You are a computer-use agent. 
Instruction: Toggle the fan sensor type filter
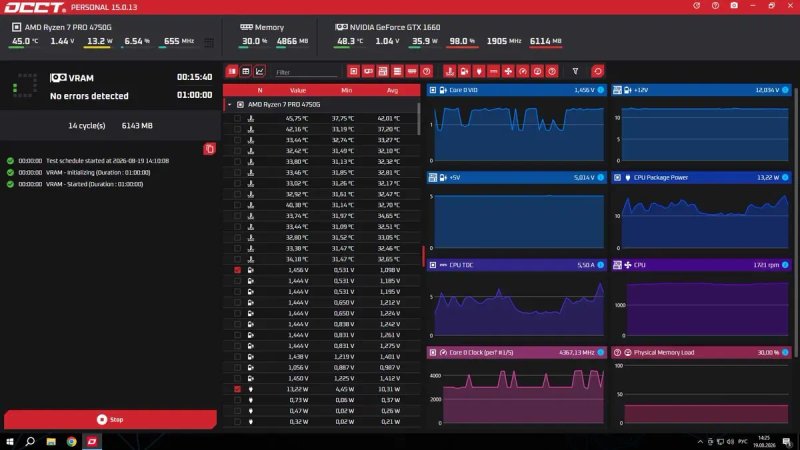click(x=508, y=71)
